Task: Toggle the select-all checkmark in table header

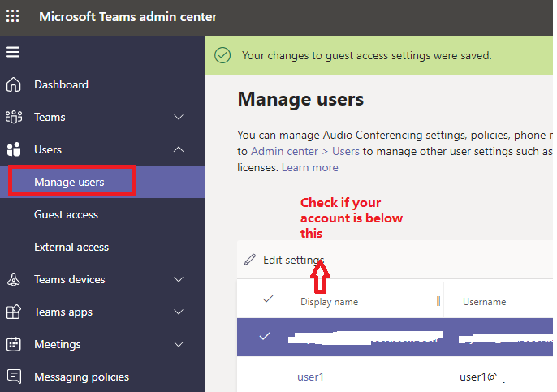Action: (268, 299)
